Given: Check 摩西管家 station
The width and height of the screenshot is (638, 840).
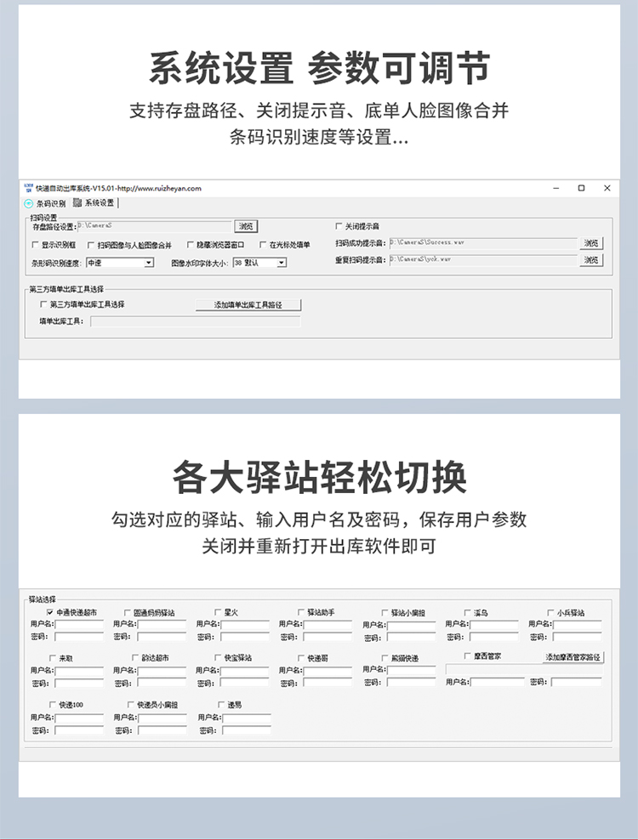Looking at the screenshot, I should [x=468, y=656].
